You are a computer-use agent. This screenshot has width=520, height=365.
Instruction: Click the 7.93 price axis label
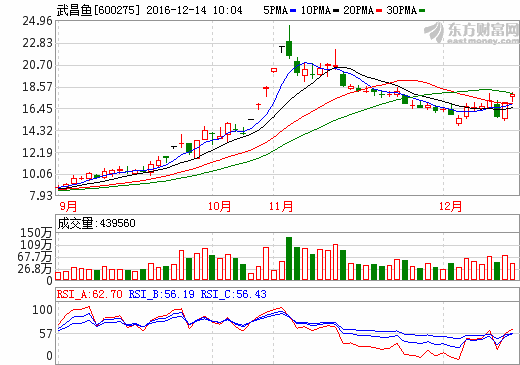[41, 195]
